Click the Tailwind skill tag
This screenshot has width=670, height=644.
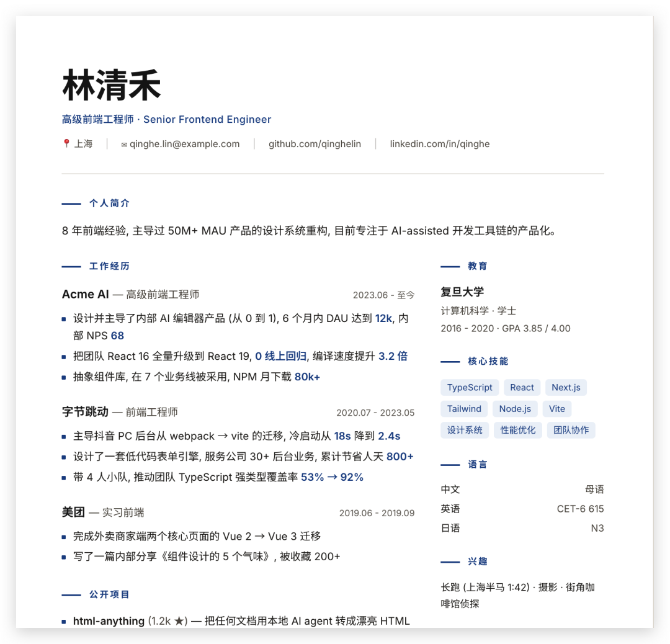[x=464, y=409]
